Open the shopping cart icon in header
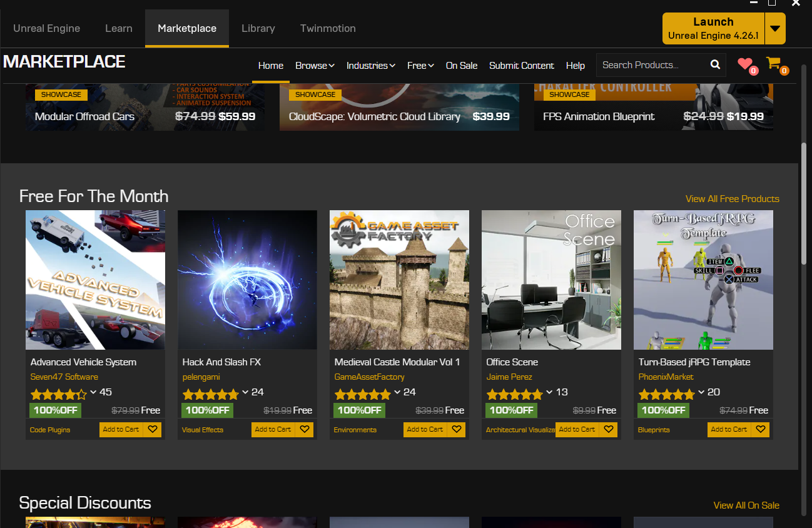The image size is (812, 528). pyautogui.click(x=774, y=63)
